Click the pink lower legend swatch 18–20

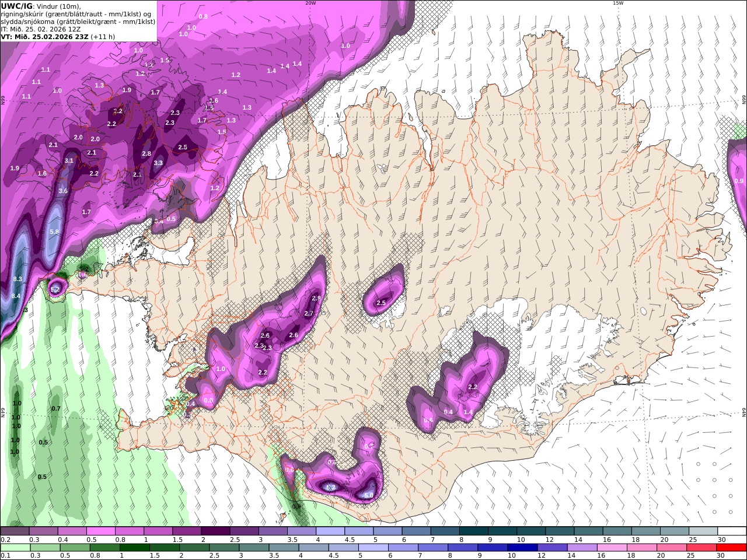tap(642, 548)
